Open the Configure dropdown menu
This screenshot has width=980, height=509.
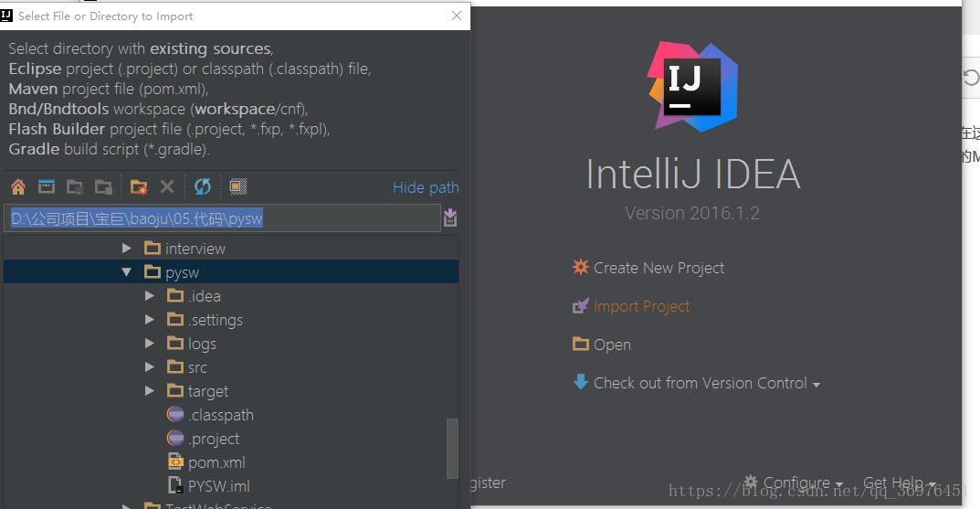[x=803, y=482]
